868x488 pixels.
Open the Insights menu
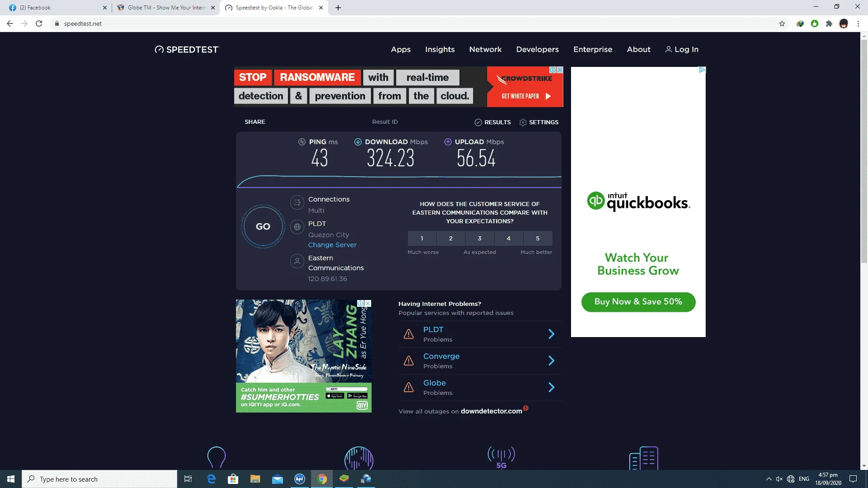pyautogui.click(x=440, y=49)
